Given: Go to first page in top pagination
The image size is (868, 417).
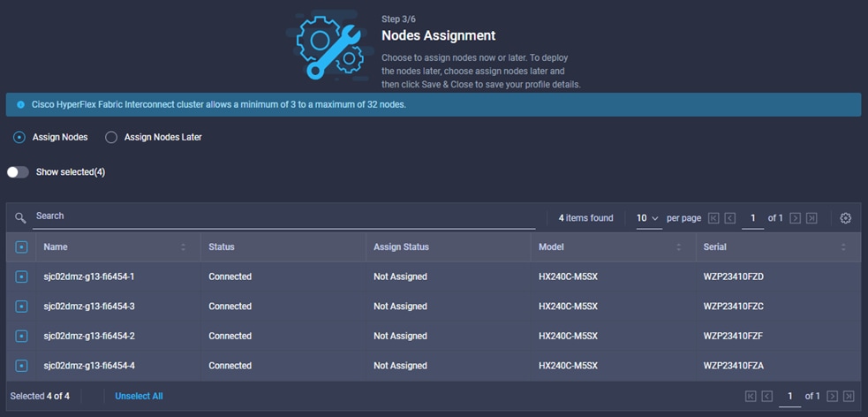Looking at the screenshot, I should click(713, 218).
